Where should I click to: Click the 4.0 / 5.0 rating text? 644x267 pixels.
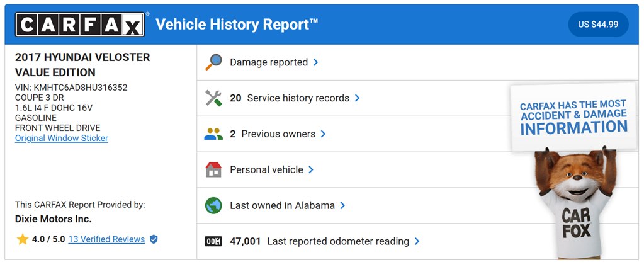[48, 239]
